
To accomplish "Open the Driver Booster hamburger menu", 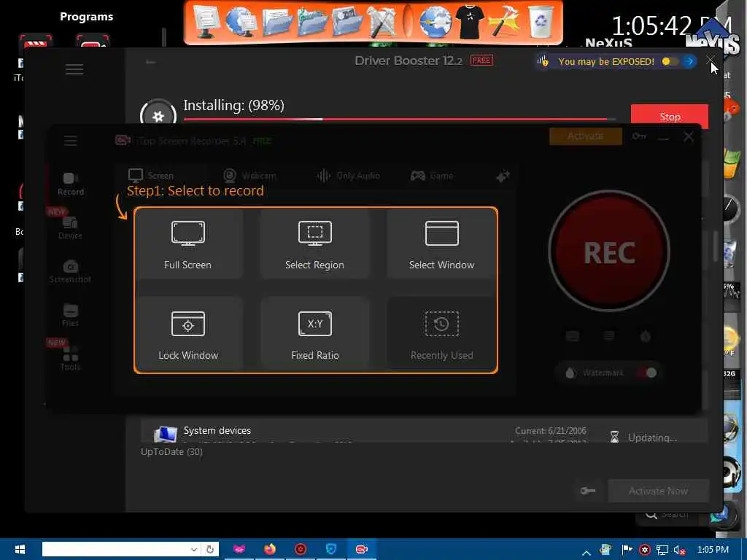I will pos(74,69).
